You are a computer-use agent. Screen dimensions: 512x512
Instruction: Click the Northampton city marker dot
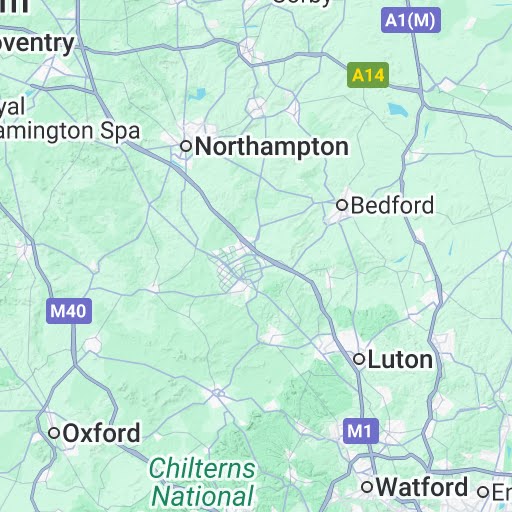(x=186, y=146)
